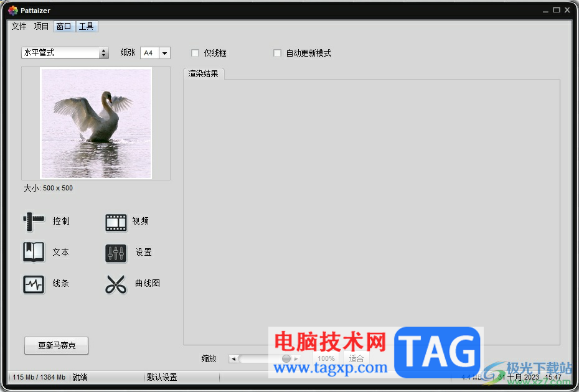Click the 控制 label text
This screenshot has height=392, width=579.
tap(61, 221)
